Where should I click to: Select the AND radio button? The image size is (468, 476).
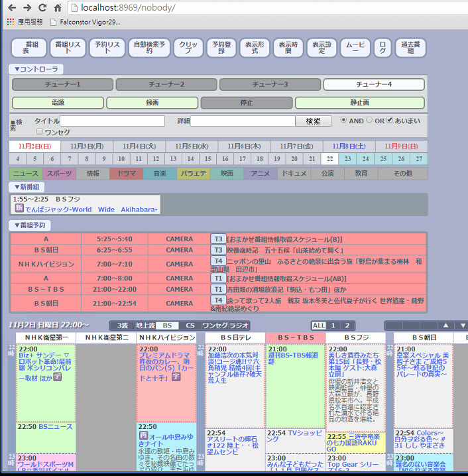[343, 120]
